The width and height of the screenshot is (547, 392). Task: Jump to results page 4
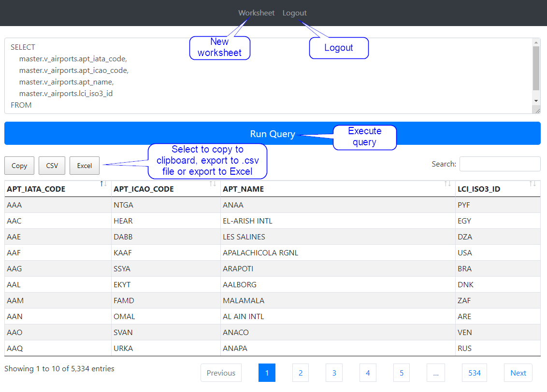point(368,373)
